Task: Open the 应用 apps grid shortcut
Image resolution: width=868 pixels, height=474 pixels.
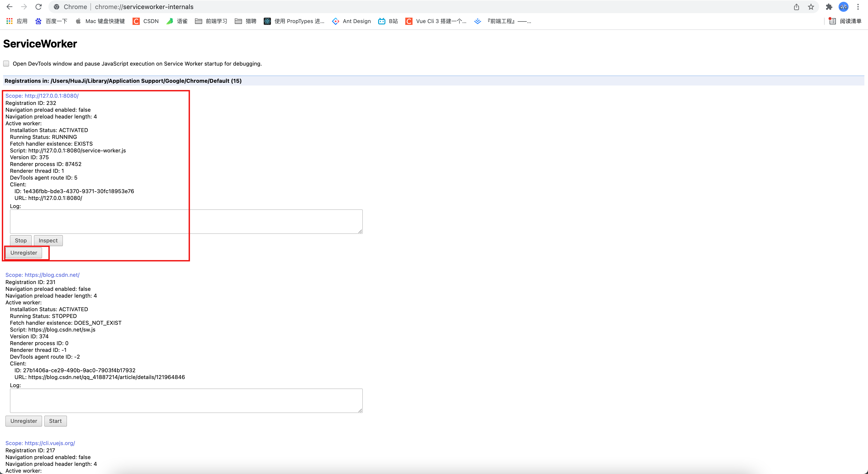Action: [x=17, y=21]
